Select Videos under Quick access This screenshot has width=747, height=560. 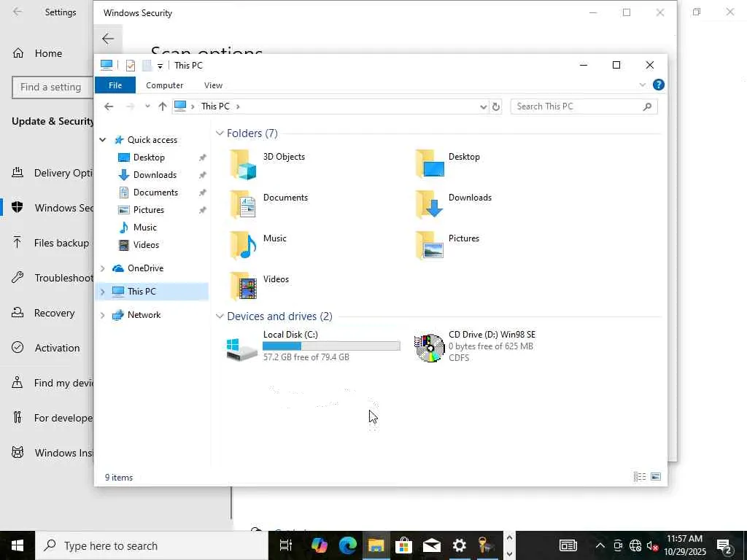pyautogui.click(x=146, y=245)
